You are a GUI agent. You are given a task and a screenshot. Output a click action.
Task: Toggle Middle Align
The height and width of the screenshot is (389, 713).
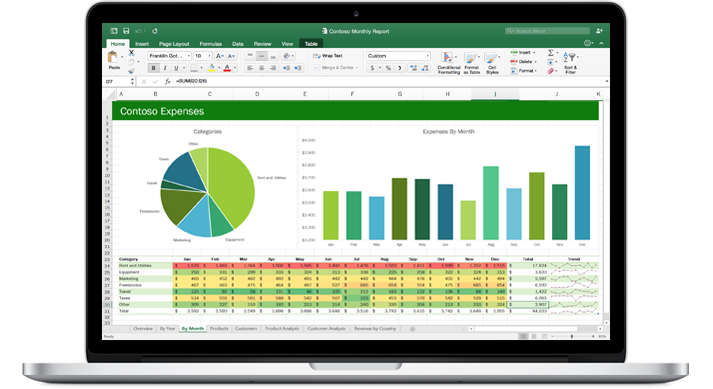pos(261,56)
